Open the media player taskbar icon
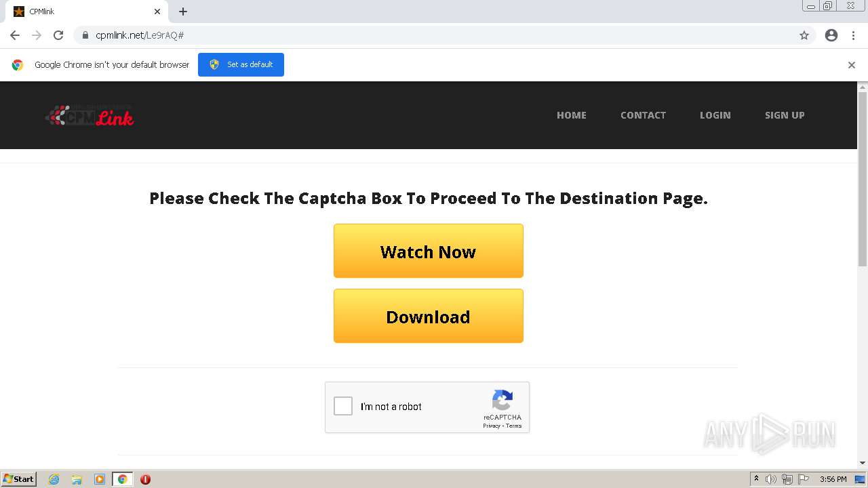Image resolution: width=868 pixels, height=488 pixels. pyautogui.click(x=99, y=479)
